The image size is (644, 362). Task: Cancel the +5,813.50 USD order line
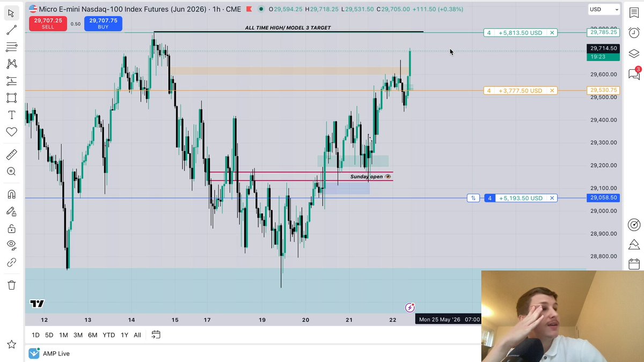[552, 33]
